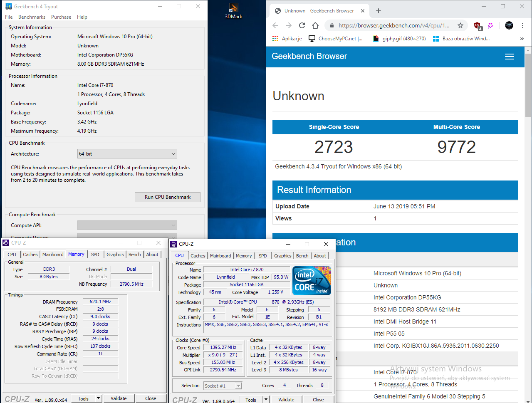532x403 pixels.
Task: Click the CPU-Z CPU window title icon
Action: (174, 244)
